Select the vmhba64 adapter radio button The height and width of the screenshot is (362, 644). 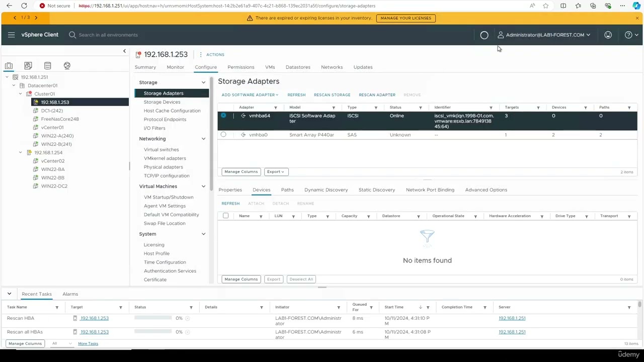[x=223, y=116]
